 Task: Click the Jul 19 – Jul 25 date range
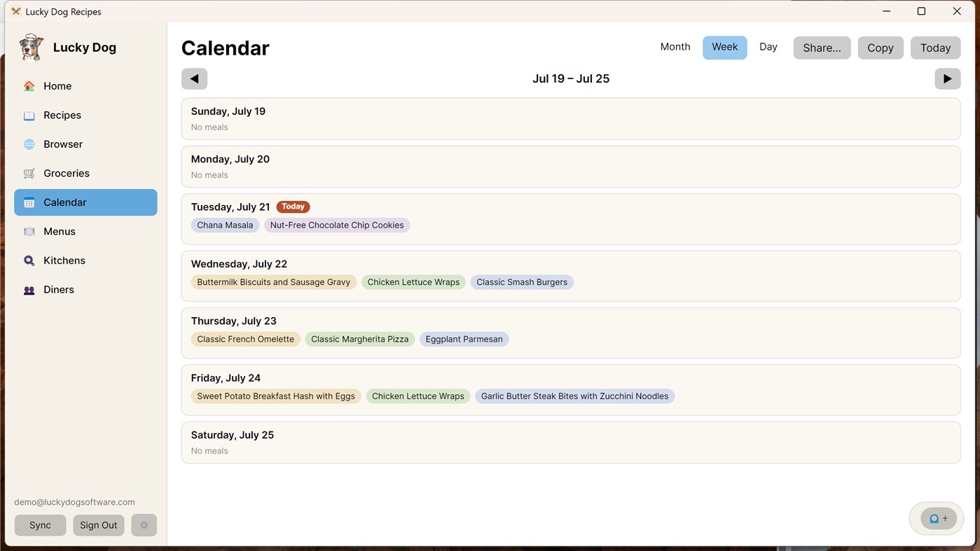tap(571, 79)
